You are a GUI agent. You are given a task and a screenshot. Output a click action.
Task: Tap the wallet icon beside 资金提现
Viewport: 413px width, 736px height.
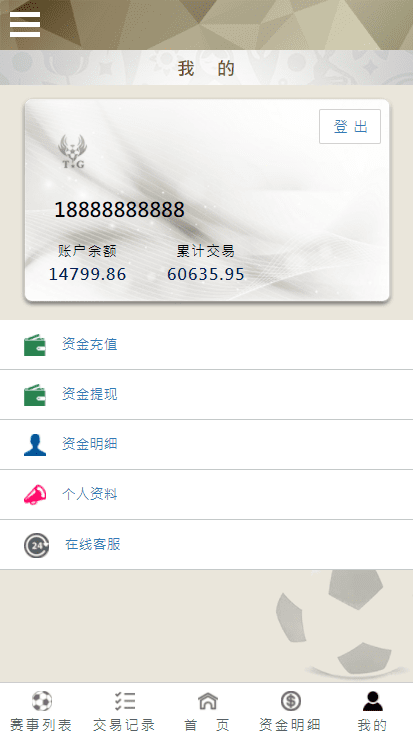(35, 395)
